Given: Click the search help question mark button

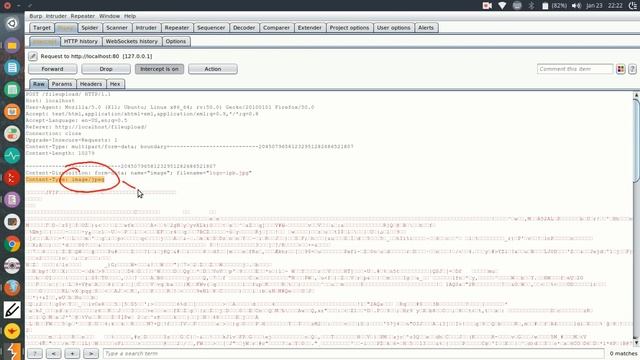Looking at the screenshot, I should 35,353.
